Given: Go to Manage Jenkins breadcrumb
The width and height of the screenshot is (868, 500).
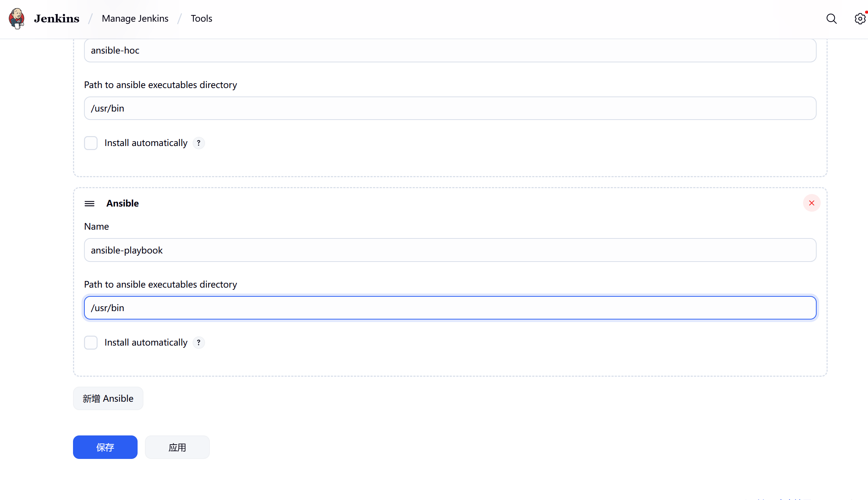Looking at the screenshot, I should (x=135, y=19).
